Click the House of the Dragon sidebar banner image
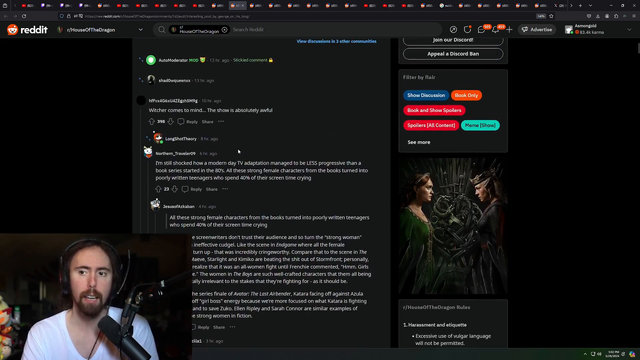 pyautogui.click(x=453, y=226)
